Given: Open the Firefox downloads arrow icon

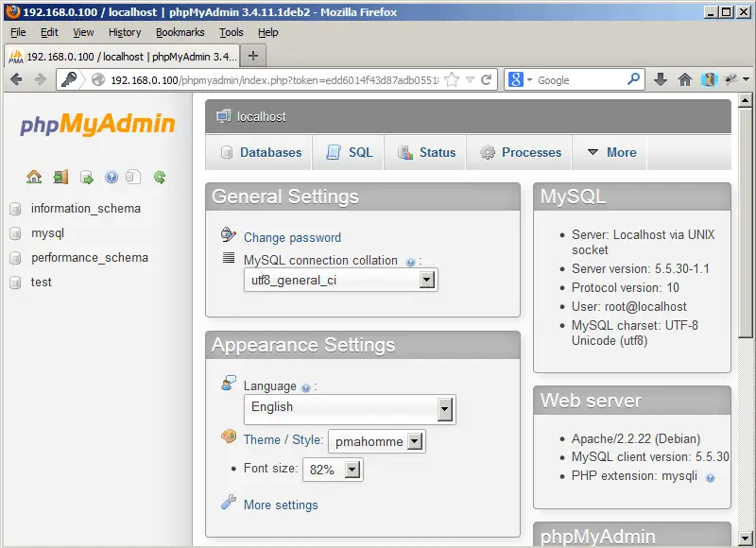Looking at the screenshot, I should click(661, 79).
